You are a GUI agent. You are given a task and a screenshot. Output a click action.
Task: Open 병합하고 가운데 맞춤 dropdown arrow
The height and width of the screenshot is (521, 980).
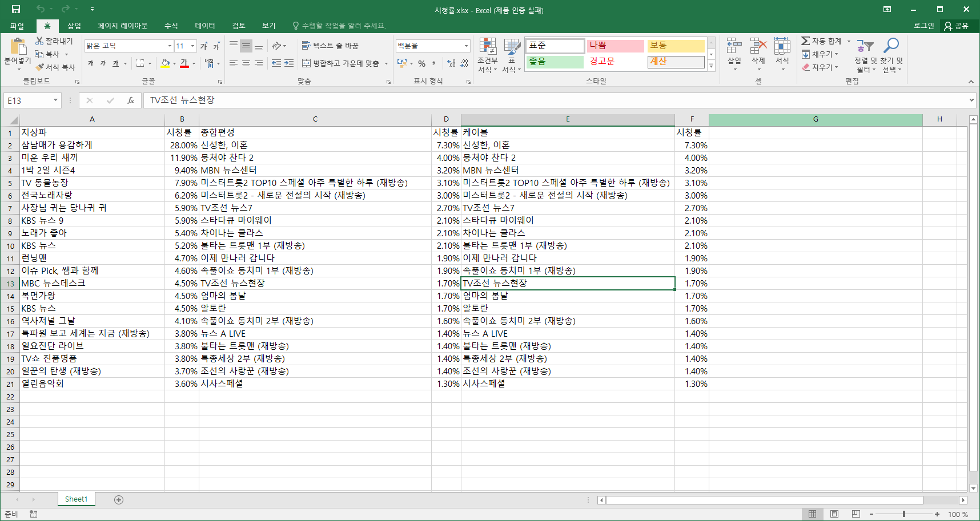(386, 63)
